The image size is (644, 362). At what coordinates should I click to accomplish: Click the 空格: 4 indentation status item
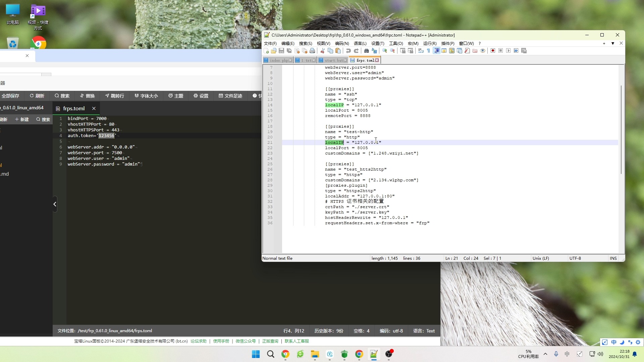tap(362, 331)
